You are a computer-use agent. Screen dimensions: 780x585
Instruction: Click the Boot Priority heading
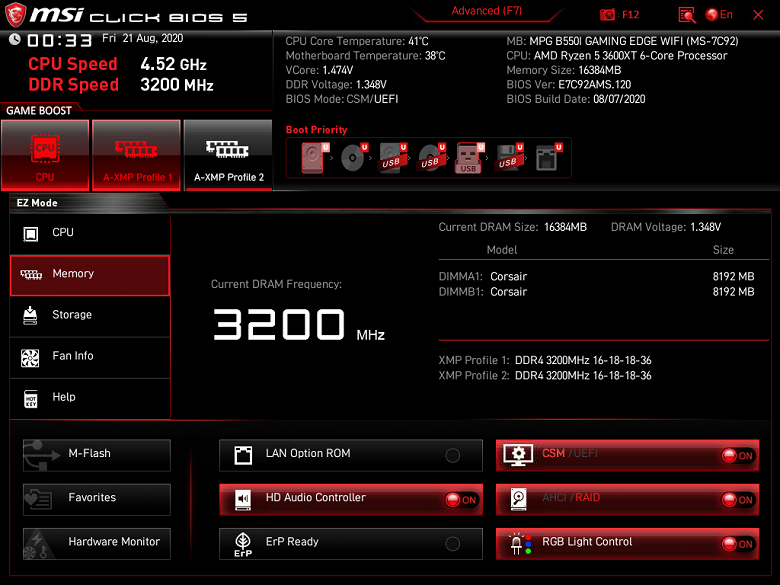(x=316, y=130)
